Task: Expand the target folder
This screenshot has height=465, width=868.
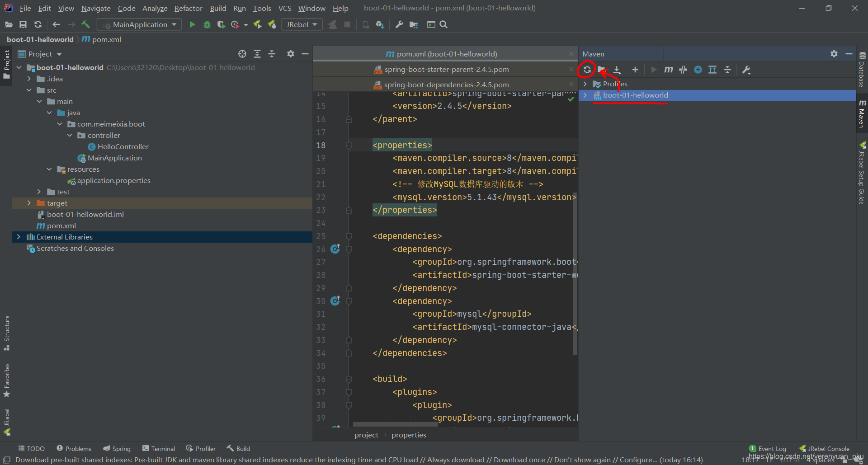Action: point(29,203)
